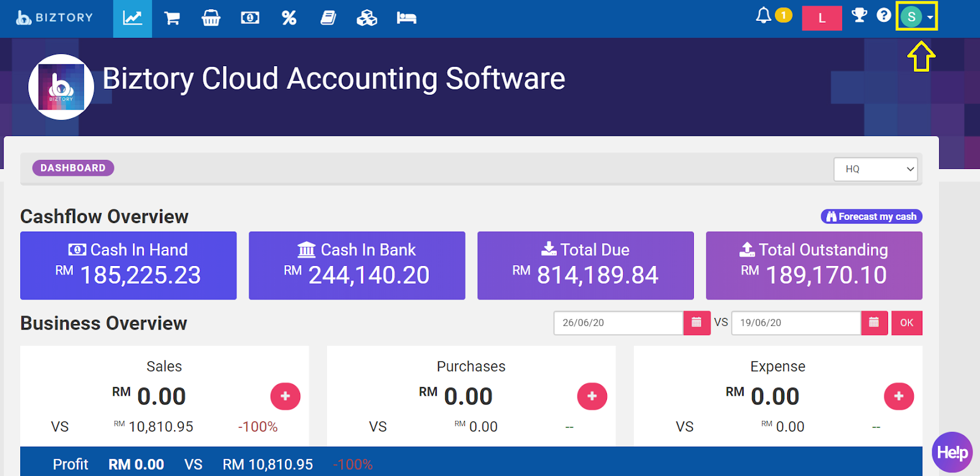Add a purchase with Purchases plus button
Image resolution: width=980 pixels, height=476 pixels.
(592, 396)
